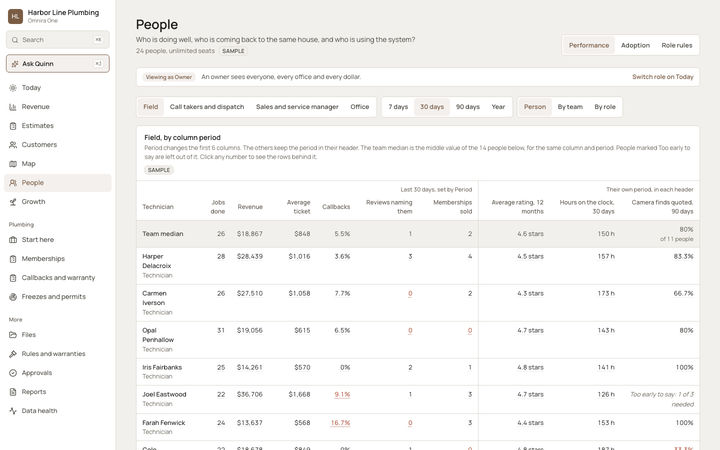Click the Freezes and permits icon
This screenshot has height=450, width=720.
(x=13, y=297)
